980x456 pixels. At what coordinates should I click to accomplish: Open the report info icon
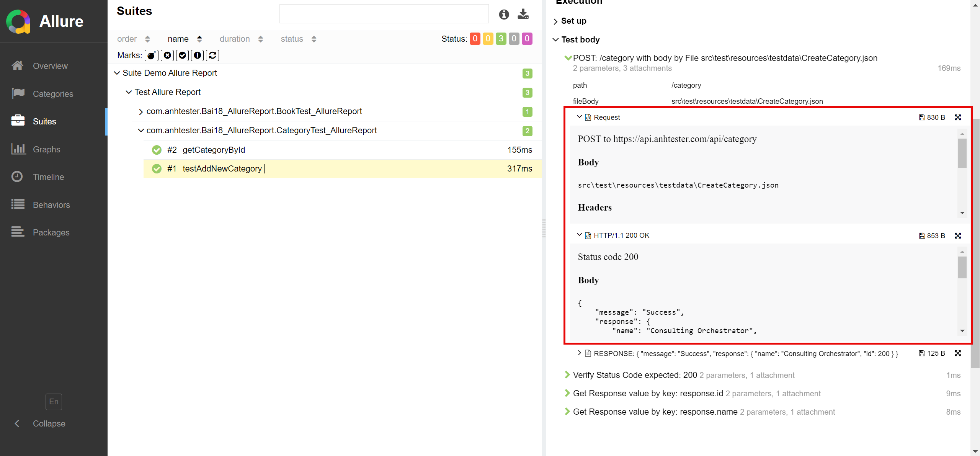(x=504, y=15)
